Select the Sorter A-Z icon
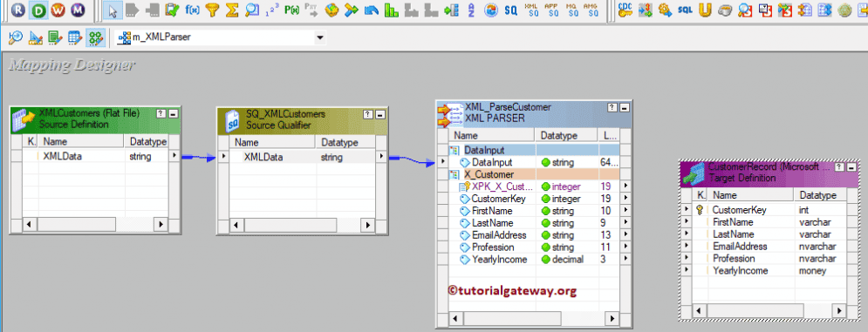This screenshot has height=332, width=868. click(x=471, y=10)
